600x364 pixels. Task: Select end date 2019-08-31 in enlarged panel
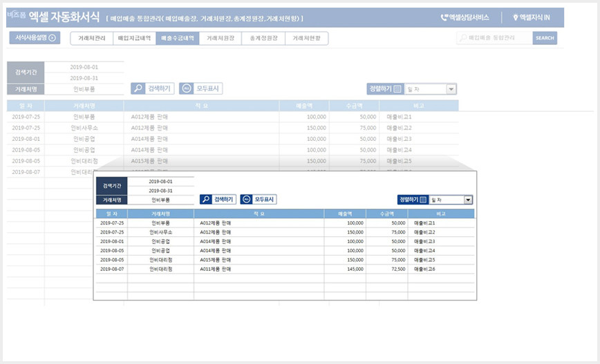[x=160, y=191]
